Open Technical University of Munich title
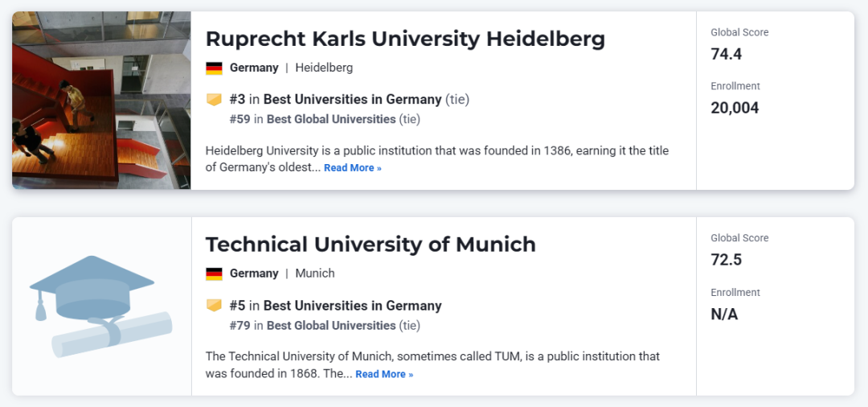The image size is (868, 407). [x=371, y=245]
